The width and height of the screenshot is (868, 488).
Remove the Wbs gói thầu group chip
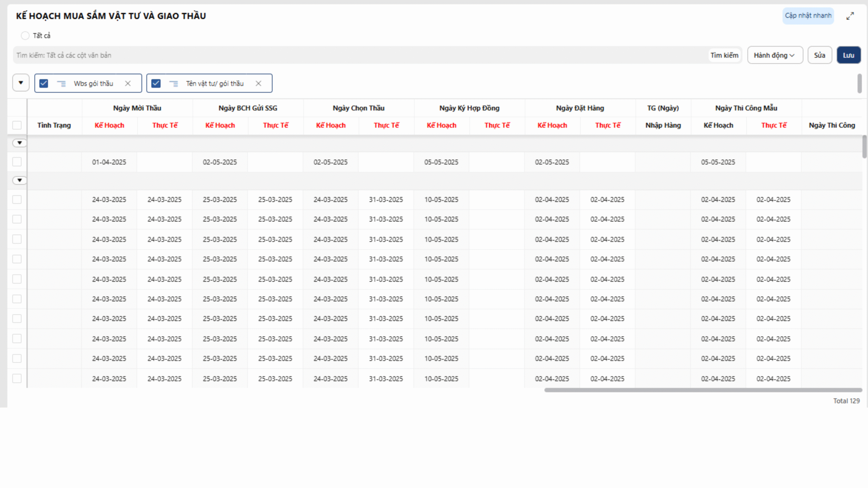click(x=128, y=83)
